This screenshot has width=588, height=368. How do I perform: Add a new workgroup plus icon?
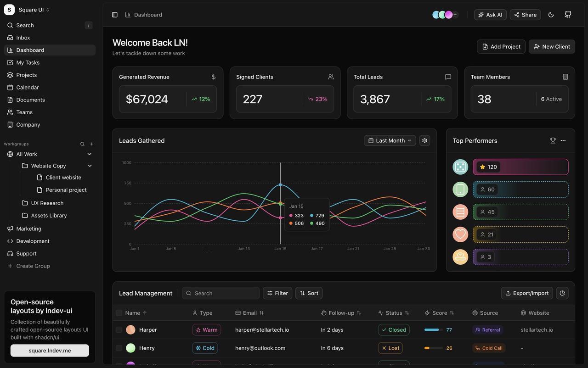pyautogui.click(x=92, y=144)
